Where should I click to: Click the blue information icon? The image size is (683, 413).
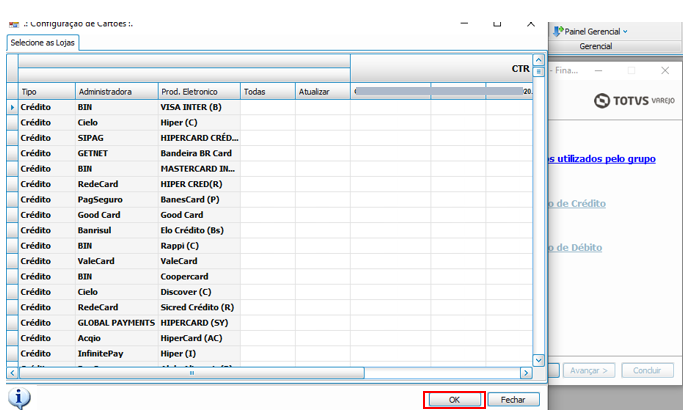[x=19, y=398]
